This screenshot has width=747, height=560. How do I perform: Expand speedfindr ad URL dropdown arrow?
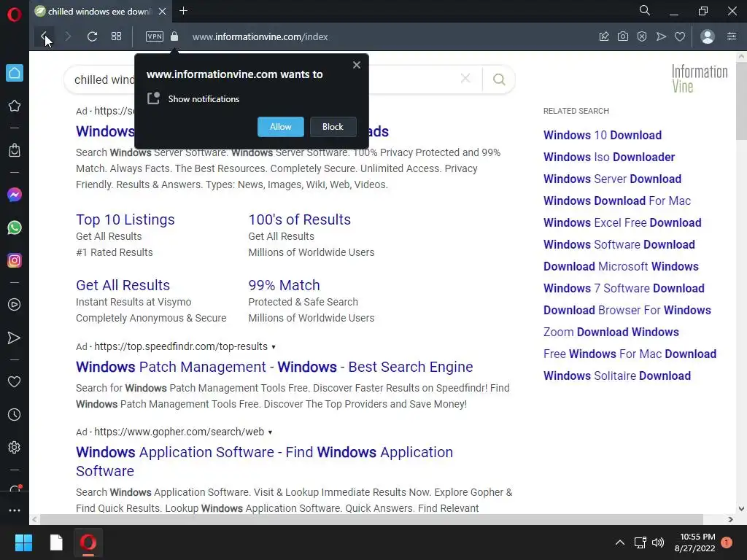click(x=274, y=346)
